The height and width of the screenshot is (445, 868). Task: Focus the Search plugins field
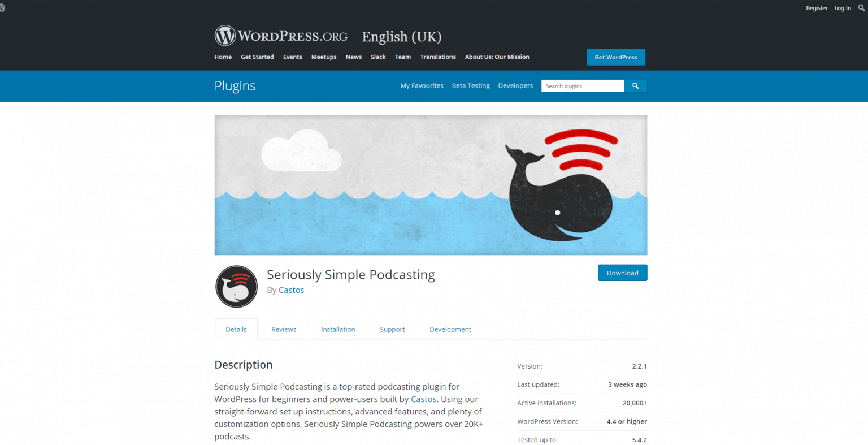(583, 86)
